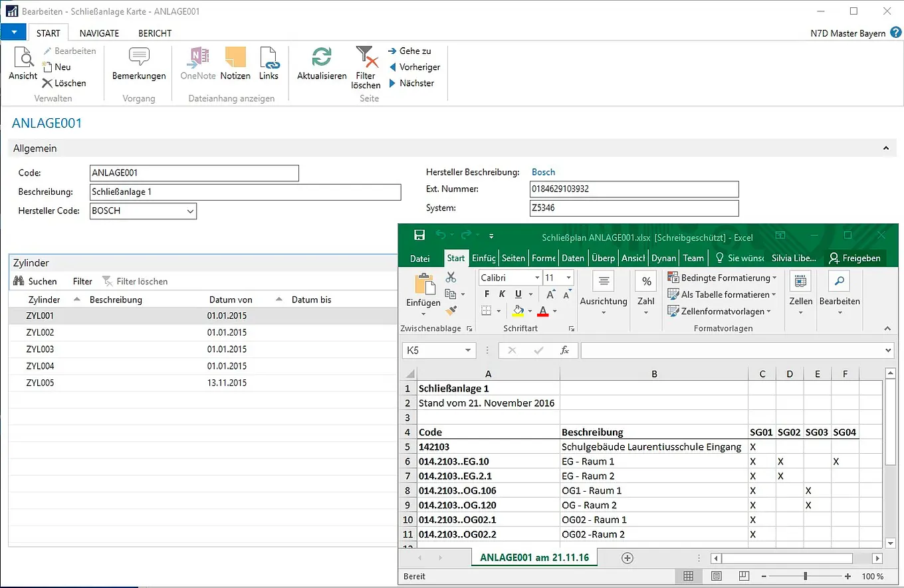Click the Excel format painter brush
The width and height of the screenshot is (904, 588).
[x=451, y=310]
